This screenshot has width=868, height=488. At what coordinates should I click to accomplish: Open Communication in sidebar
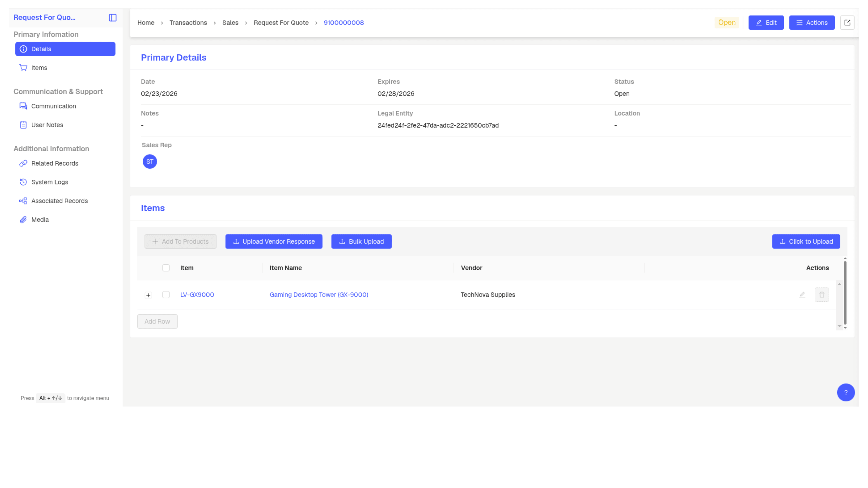pyautogui.click(x=65, y=106)
